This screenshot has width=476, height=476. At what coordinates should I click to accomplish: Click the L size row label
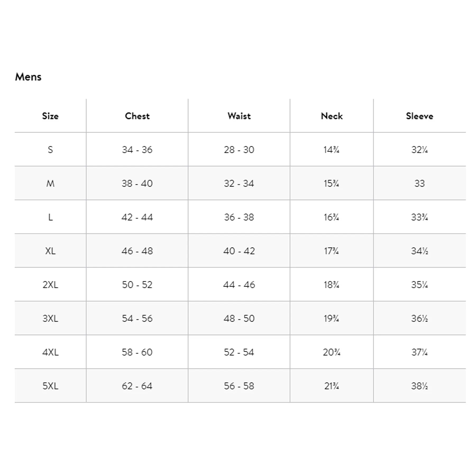tap(50, 217)
